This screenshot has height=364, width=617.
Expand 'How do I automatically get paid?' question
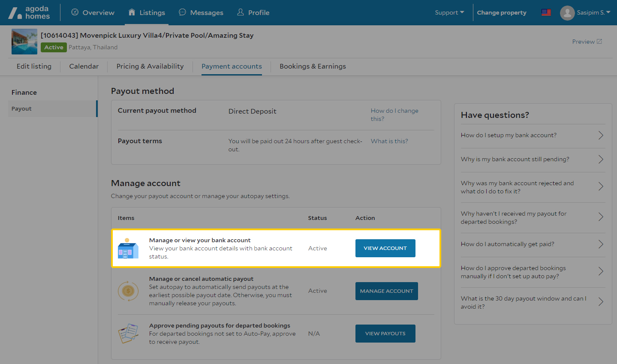[532, 244]
